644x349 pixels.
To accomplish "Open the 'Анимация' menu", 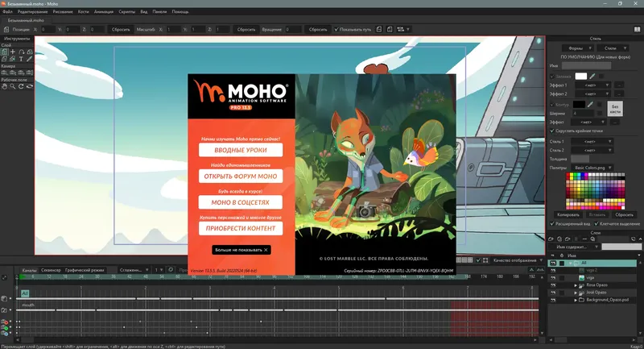I will coord(104,11).
